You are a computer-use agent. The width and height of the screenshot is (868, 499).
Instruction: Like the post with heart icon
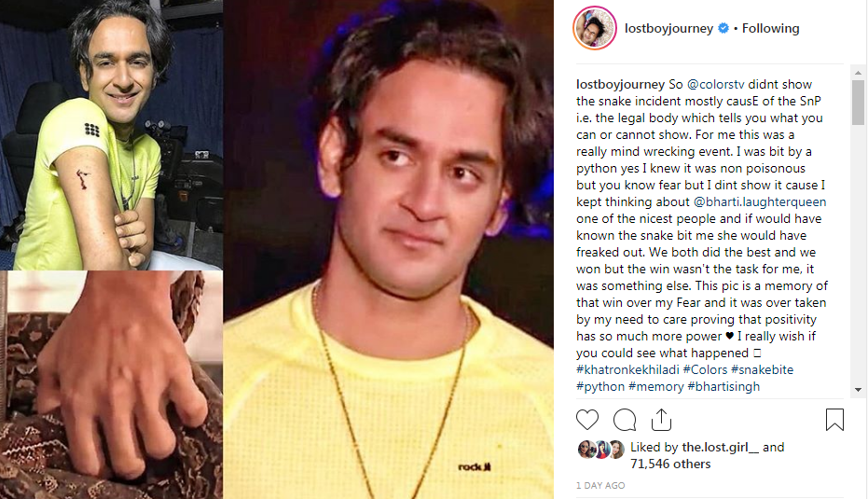(x=587, y=420)
